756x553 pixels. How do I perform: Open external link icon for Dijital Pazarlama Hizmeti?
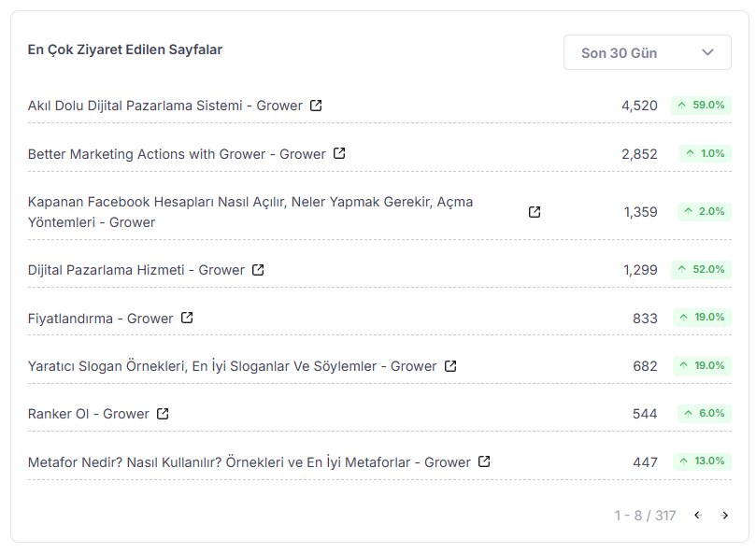pyautogui.click(x=258, y=270)
